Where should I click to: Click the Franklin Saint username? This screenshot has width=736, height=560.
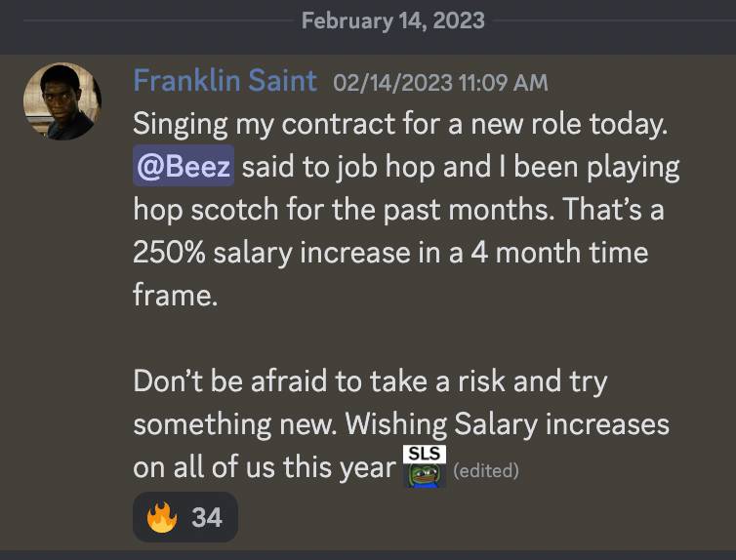(x=225, y=81)
